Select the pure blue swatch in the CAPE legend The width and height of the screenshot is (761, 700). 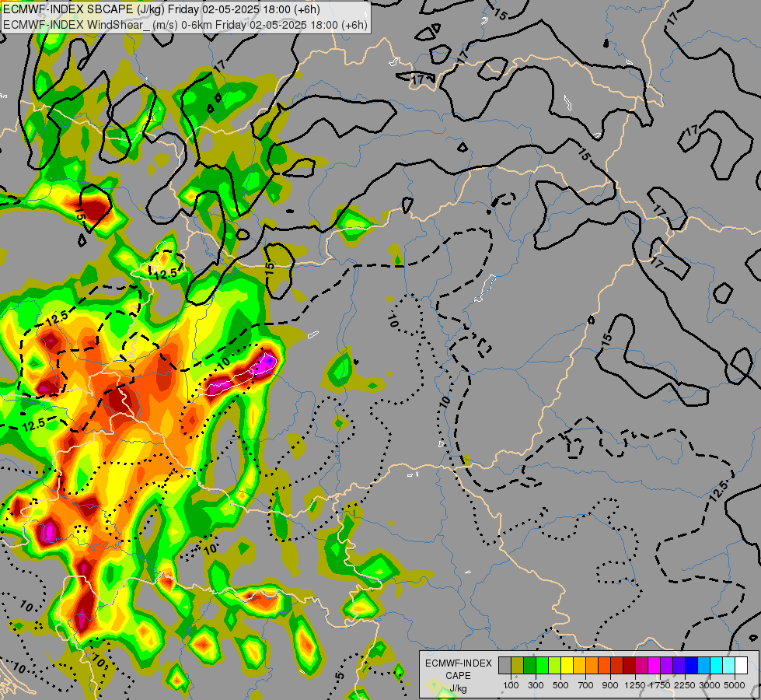pyautogui.click(x=691, y=665)
